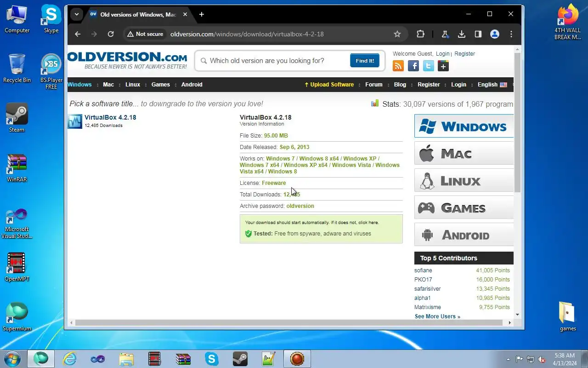
Task: Open the Computer desktop icon
Action: pos(17,19)
